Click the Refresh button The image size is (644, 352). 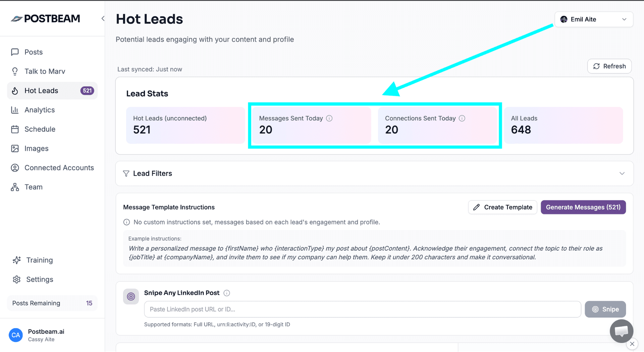pos(609,66)
